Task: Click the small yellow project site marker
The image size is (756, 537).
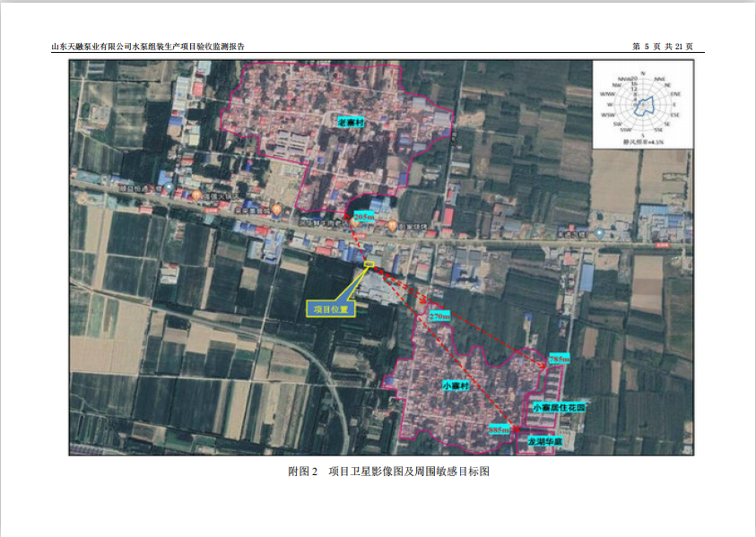Action: [x=369, y=264]
